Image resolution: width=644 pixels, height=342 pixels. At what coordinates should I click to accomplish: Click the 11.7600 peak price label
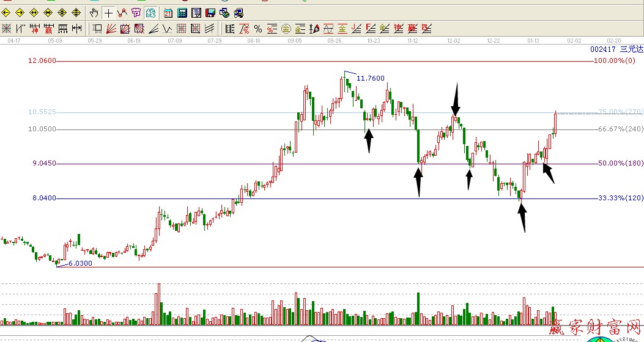(x=371, y=78)
